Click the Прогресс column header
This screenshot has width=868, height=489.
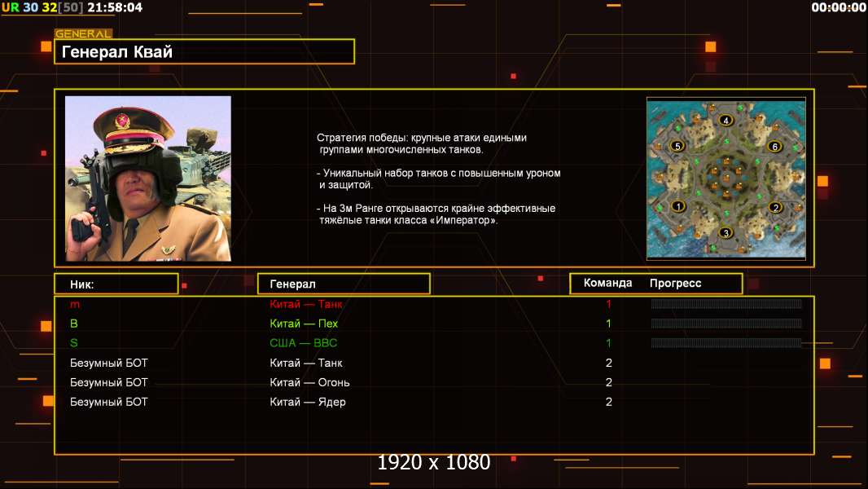pos(675,284)
